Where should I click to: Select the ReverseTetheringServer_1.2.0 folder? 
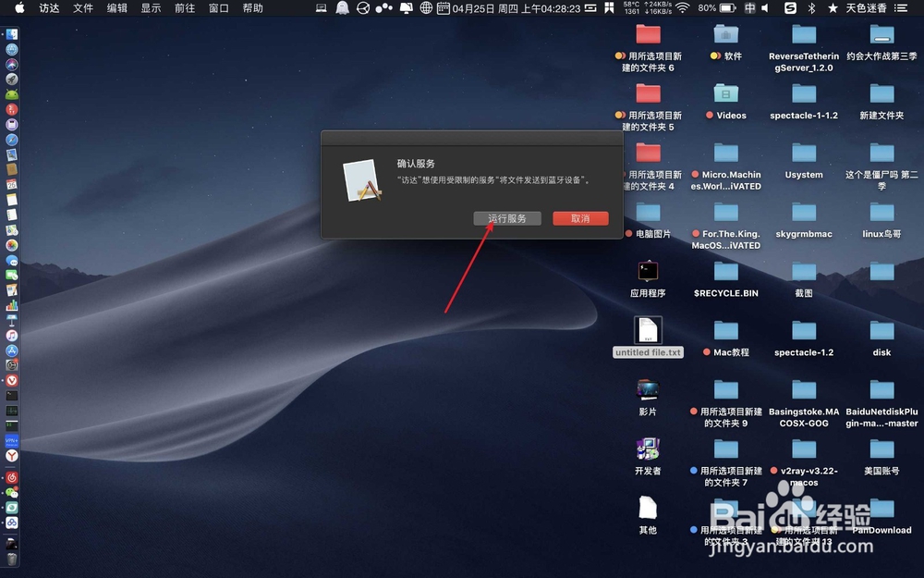[804, 48]
